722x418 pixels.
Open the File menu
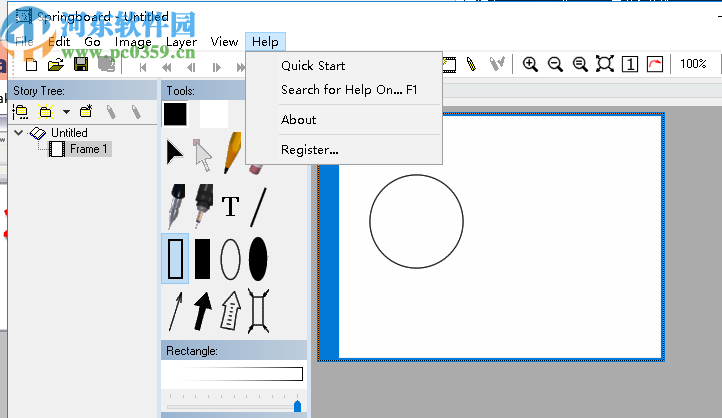coord(24,42)
